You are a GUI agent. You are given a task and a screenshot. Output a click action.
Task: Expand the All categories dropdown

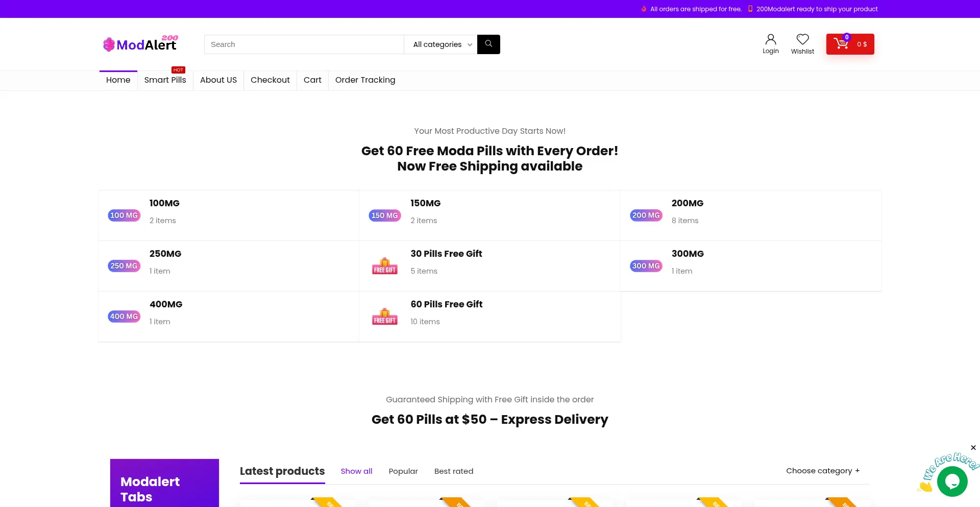click(x=440, y=44)
